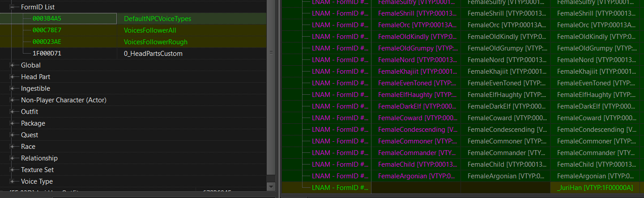Expand the Texture Set record group

point(12,170)
